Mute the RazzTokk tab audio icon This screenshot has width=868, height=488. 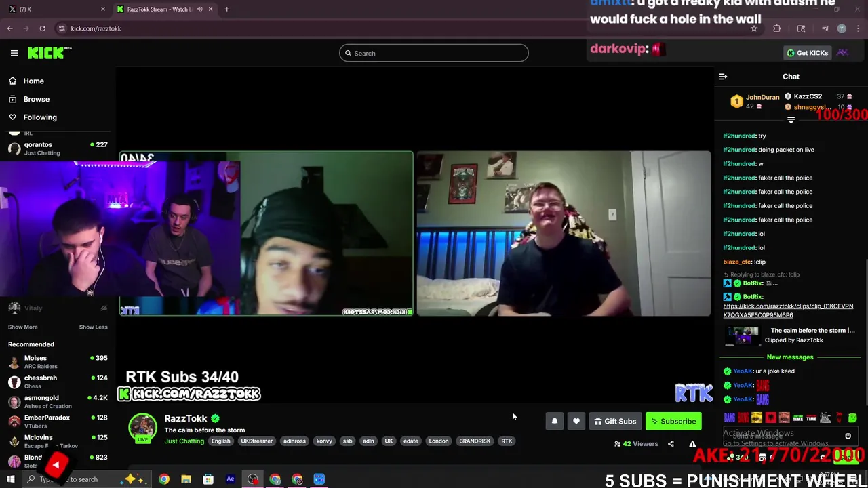click(199, 9)
